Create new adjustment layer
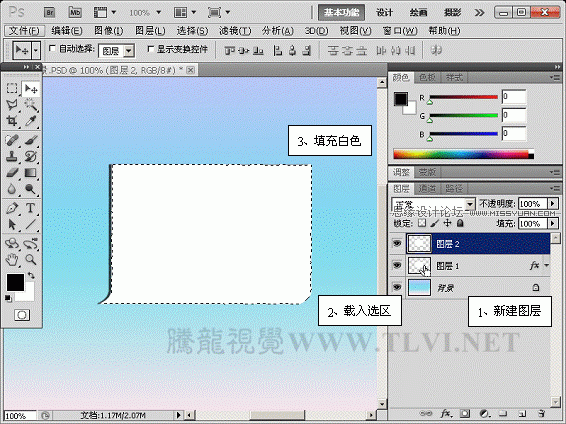566x424 pixels. point(484,413)
